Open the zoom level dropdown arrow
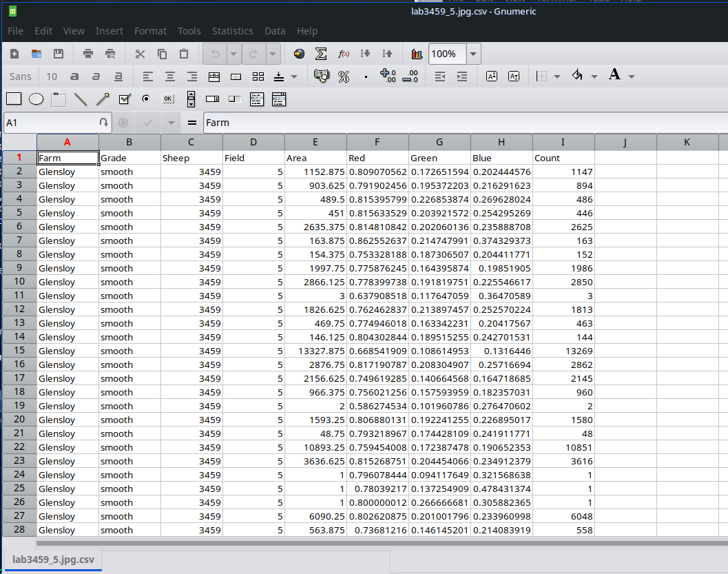Screen dimensions: 728x574 (473, 54)
